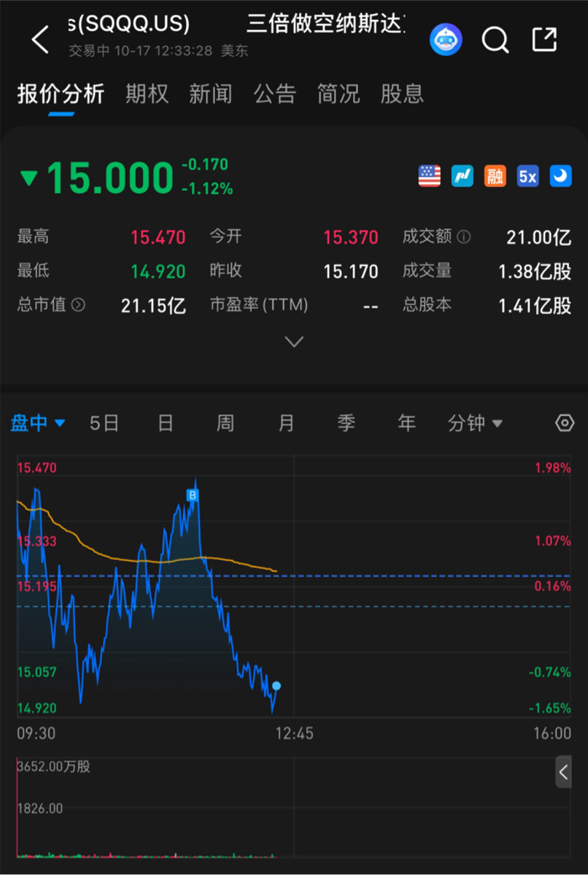Tap the share export icon
588x875 pixels.
pos(544,40)
